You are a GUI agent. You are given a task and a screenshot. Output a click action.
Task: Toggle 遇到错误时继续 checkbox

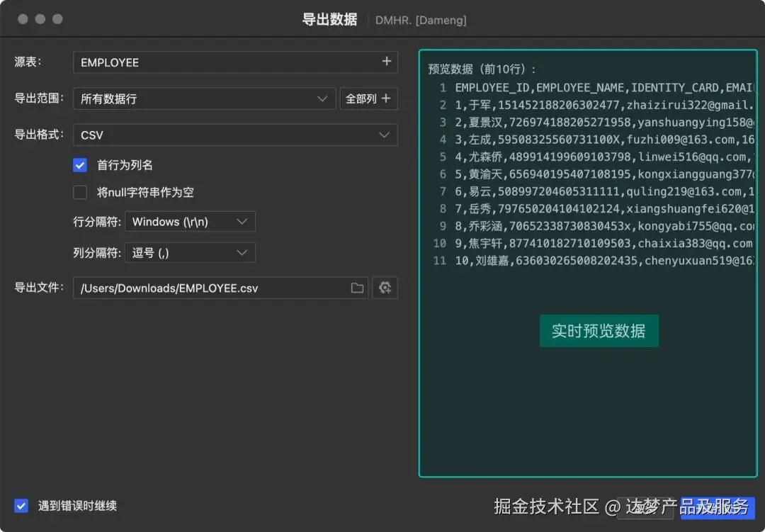(21, 506)
